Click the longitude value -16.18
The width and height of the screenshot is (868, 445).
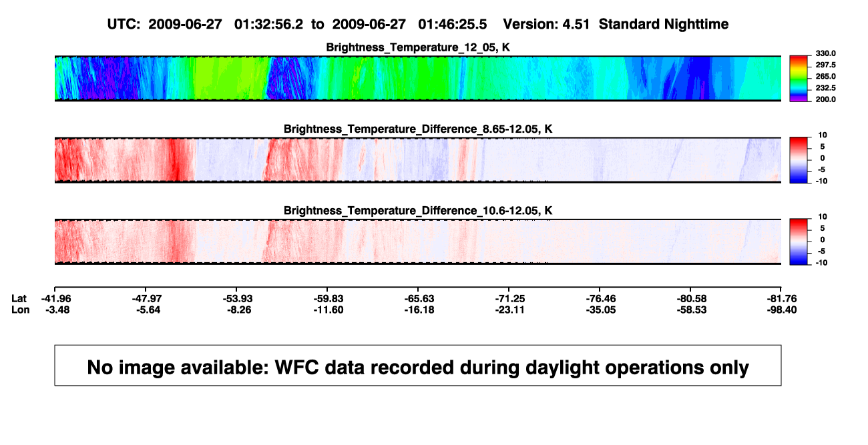point(420,310)
